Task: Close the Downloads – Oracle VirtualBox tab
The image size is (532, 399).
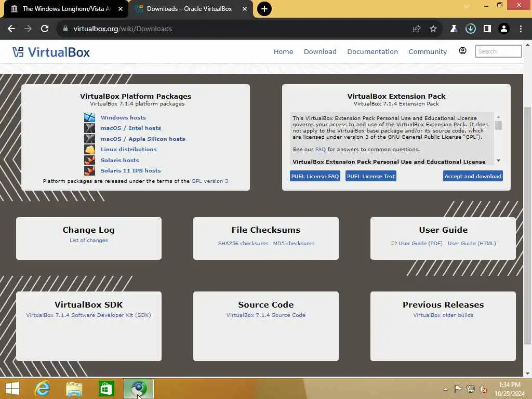Action: 245,9
